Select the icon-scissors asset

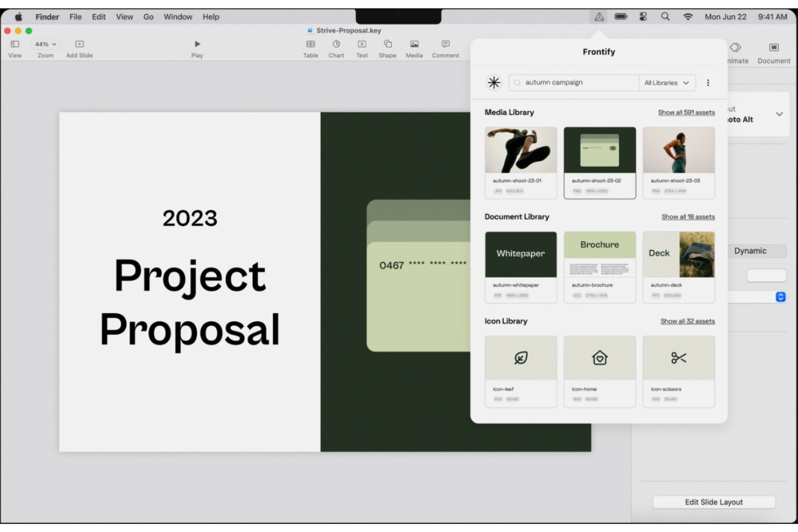(x=679, y=371)
